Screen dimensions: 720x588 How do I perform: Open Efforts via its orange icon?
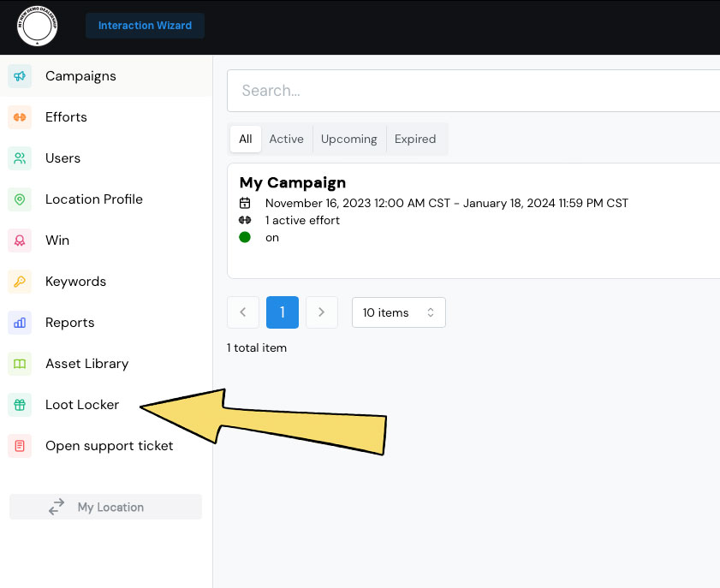point(20,117)
